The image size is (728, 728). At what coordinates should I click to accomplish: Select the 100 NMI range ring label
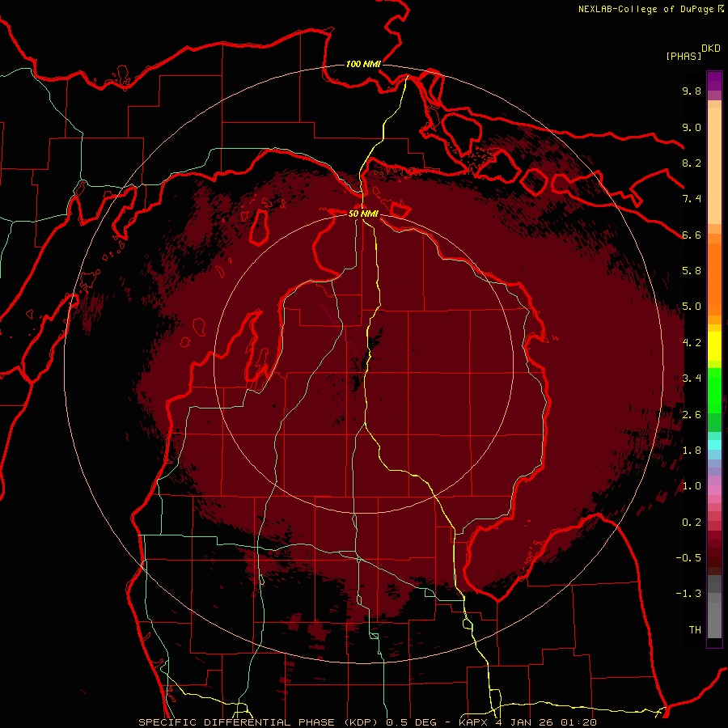(x=363, y=64)
